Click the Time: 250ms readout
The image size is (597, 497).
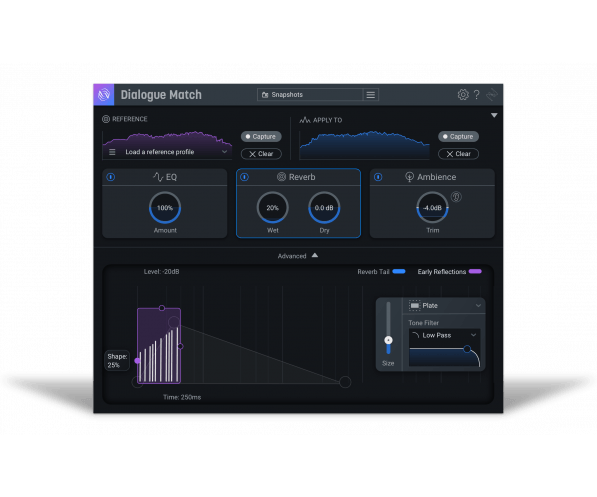(x=182, y=397)
